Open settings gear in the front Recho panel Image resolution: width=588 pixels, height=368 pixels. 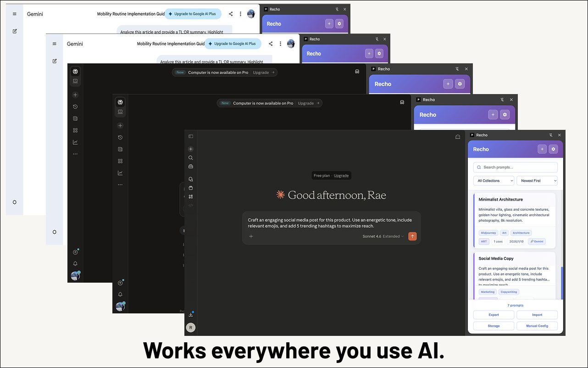(553, 149)
